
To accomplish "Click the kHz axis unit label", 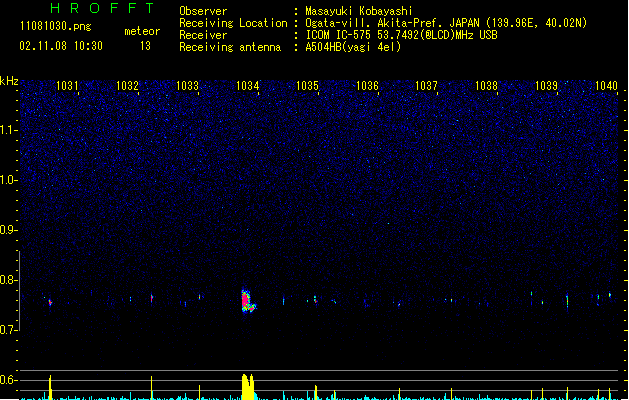I will click(9, 81).
